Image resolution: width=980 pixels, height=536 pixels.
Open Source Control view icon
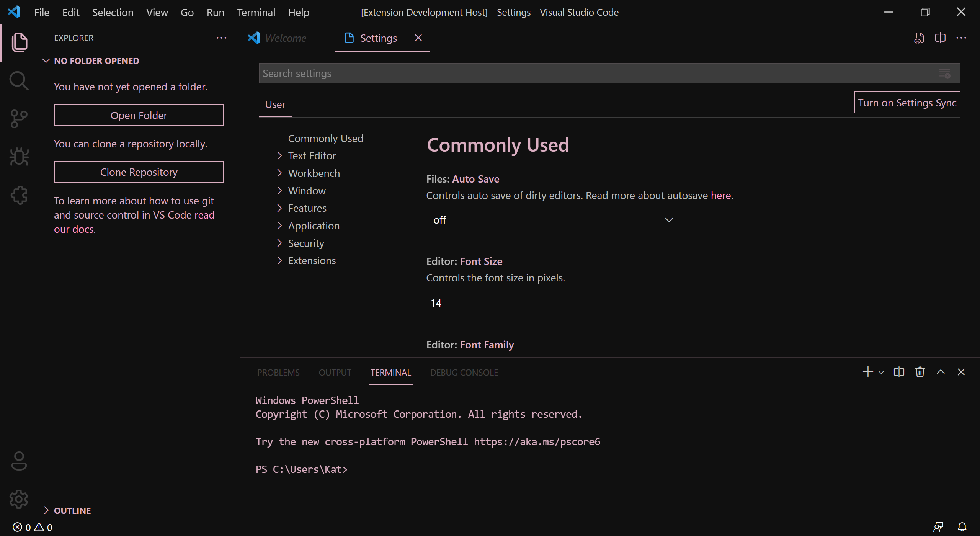[x=19, y=119]
